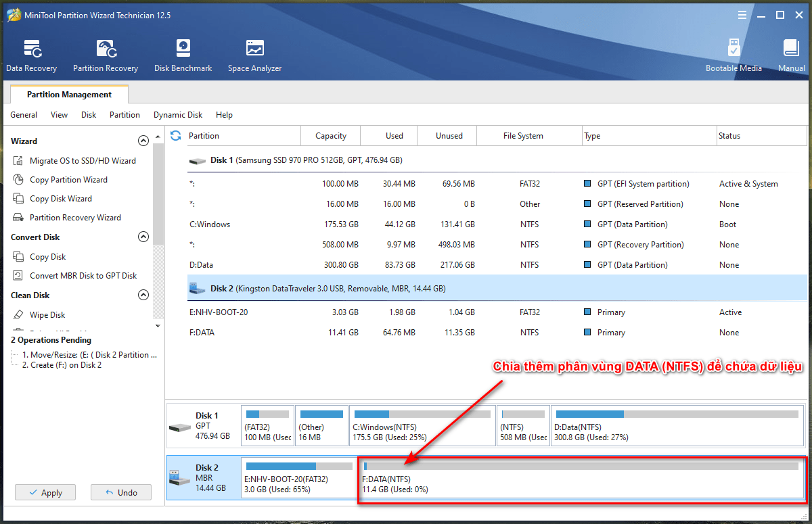Select Migrate OS to SSD/HD Wizard
Screen dimensions: 812x524
(83, 161)
